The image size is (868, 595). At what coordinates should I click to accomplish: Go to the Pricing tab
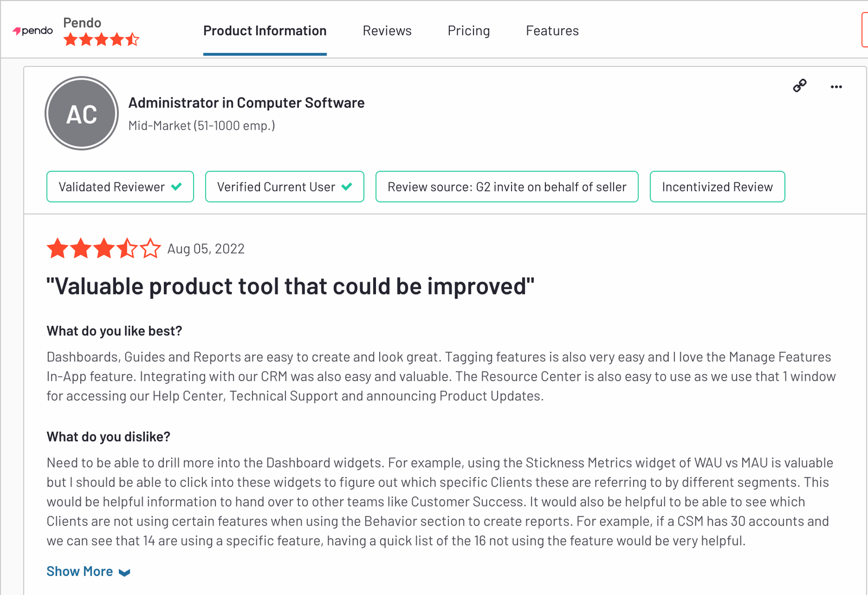[x=469, y=31]
